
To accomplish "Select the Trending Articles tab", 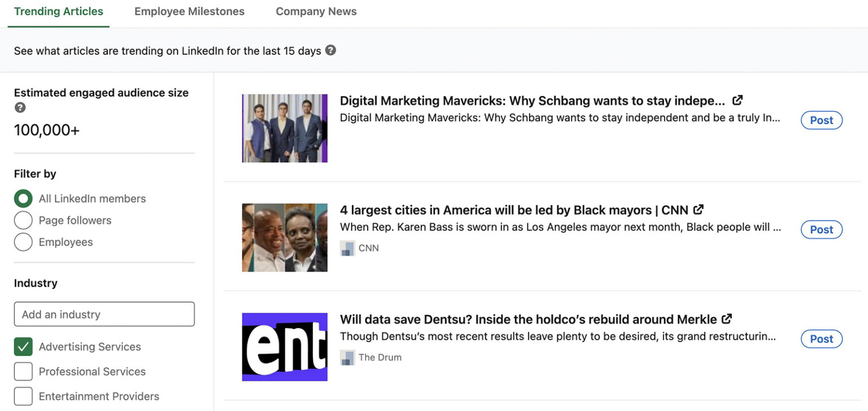I will point(59,11).
